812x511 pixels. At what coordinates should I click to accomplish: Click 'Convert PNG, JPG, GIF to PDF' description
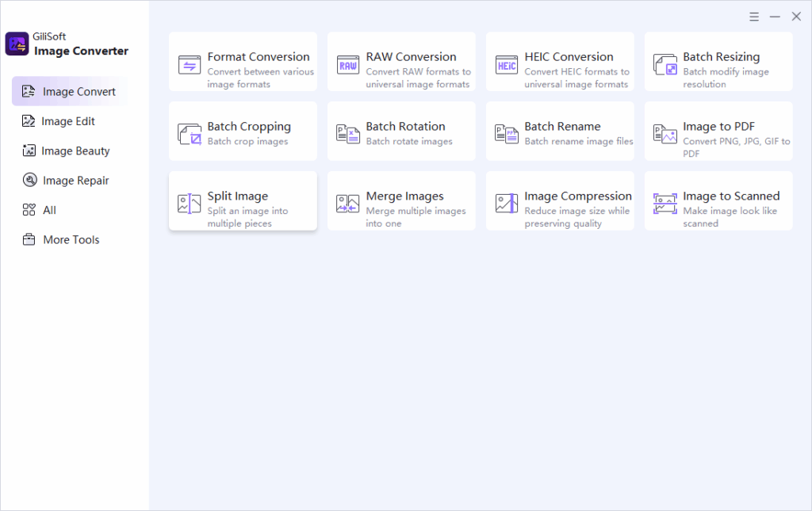coord(737,147)
